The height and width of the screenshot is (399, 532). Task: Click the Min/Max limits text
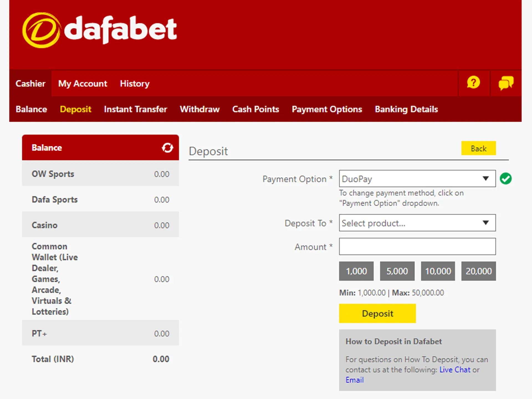(x=392, y=293)
